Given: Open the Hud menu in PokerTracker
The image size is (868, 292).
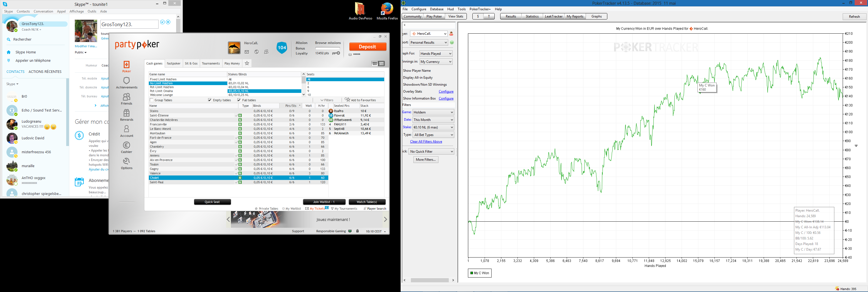Looking at the screenshot, I should (x=450, y=9).
